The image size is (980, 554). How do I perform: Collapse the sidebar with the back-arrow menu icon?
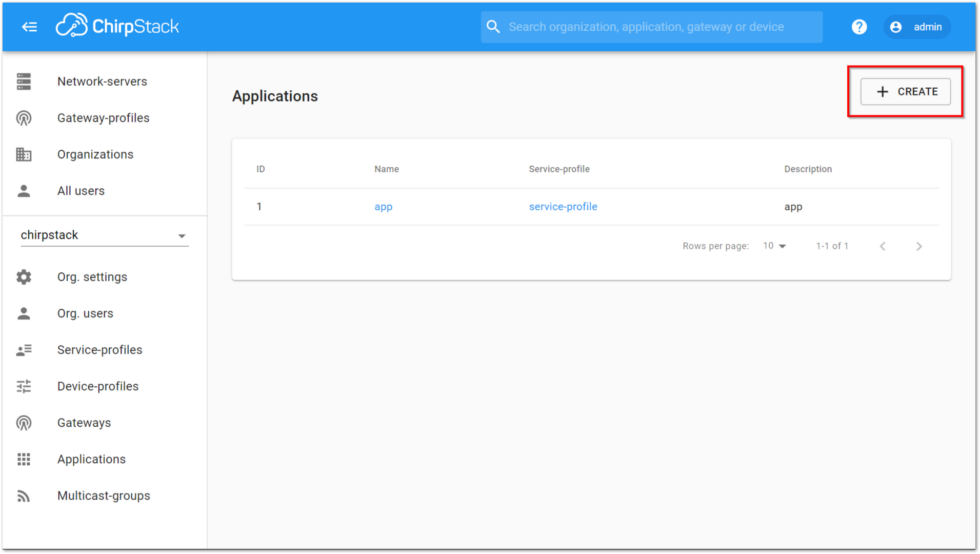pos(29,27)
